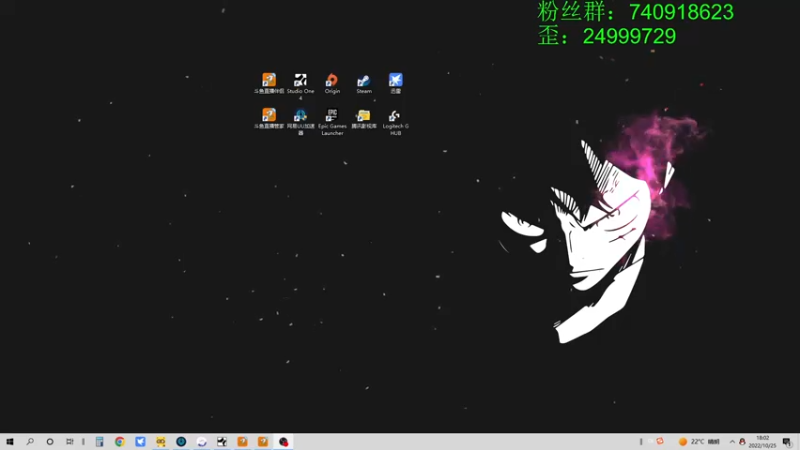Expand the hidden system tray icons chevron
Viewport: 800px width, 450px height.
pos(732,442)
